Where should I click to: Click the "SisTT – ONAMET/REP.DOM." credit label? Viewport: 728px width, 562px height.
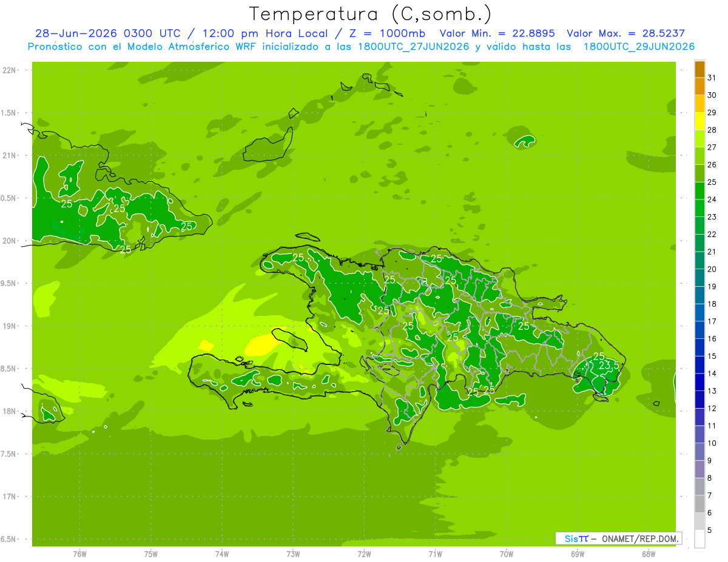[619, 538]
